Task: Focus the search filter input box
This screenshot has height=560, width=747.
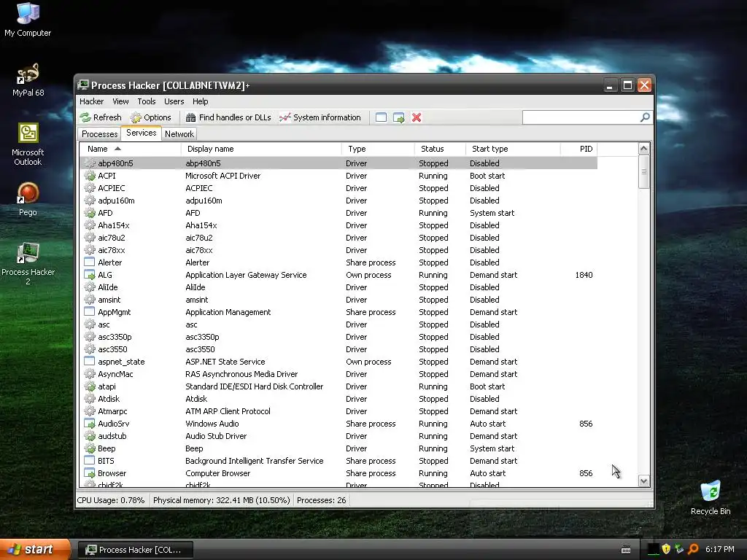Action: pyautogui.click(x=581, y=117)
